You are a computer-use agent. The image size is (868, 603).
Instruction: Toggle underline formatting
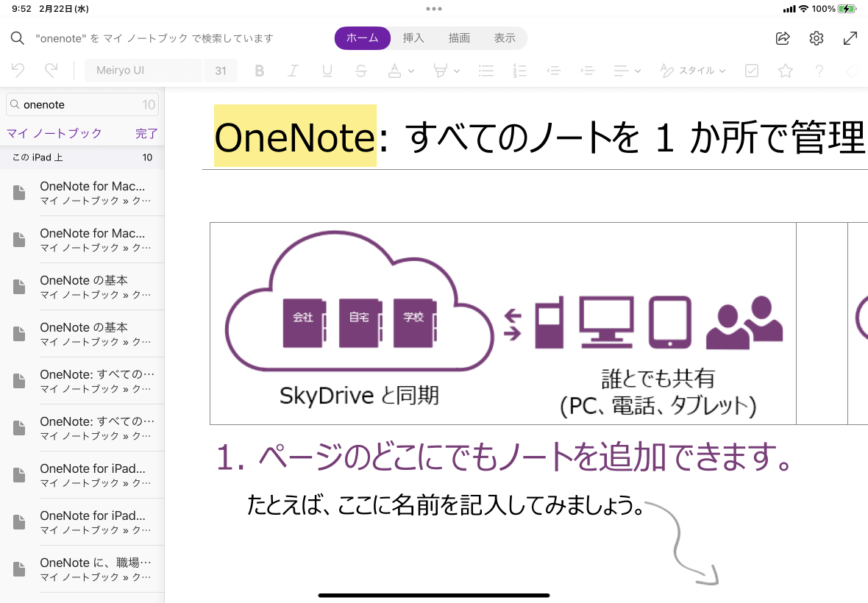coord(327,71)
